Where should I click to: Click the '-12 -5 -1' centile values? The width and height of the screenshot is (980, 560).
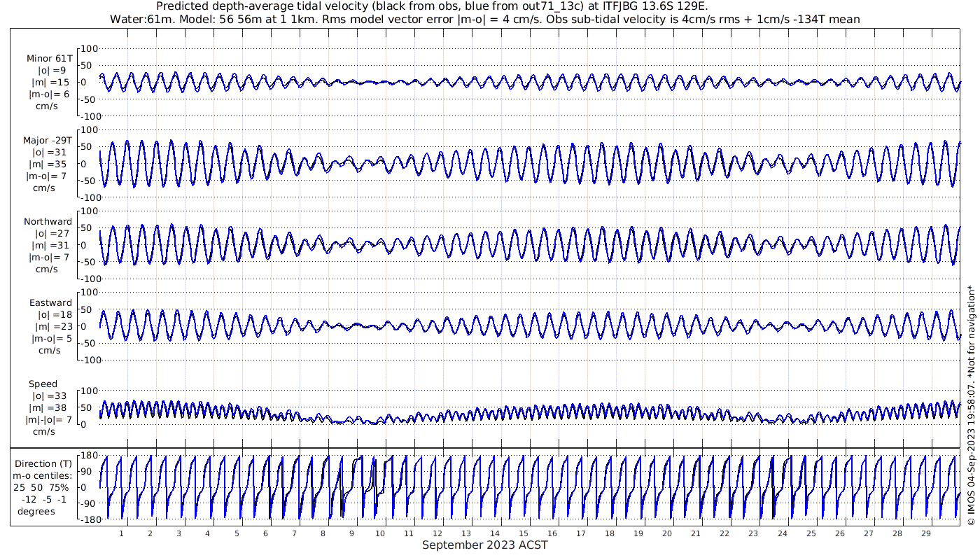pos(43,499)
